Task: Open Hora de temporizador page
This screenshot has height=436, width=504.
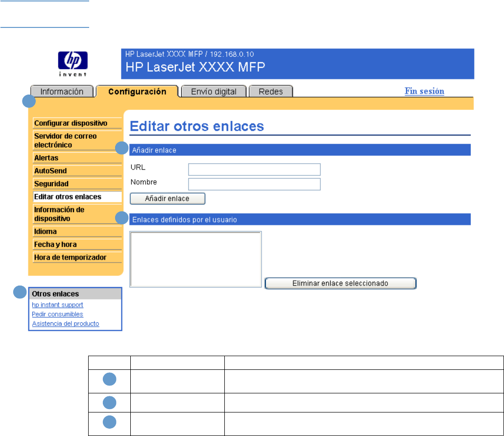Action: click(77, 257)
